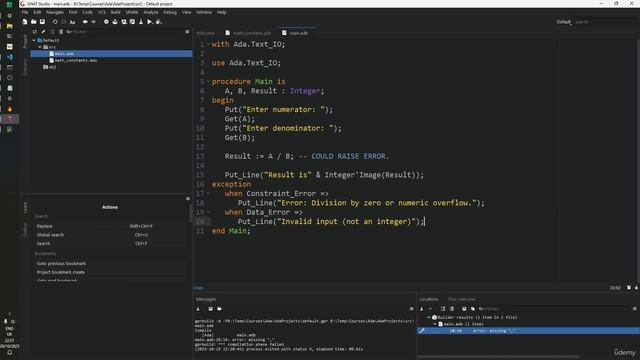Load messages with the folder icon in Messages
This screenshot has height=360, width=640.
220,309
